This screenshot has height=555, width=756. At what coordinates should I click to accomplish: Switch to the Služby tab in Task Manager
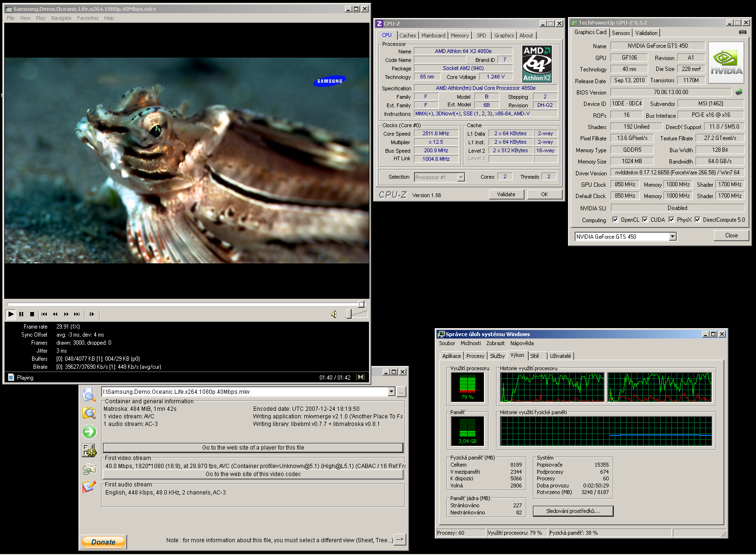click(x=497, y=356)
